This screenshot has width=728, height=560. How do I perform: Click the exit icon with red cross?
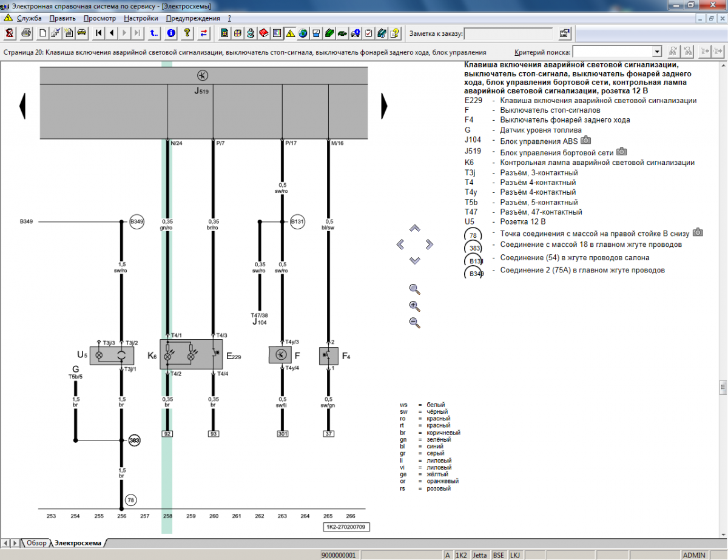pos(10,33)
